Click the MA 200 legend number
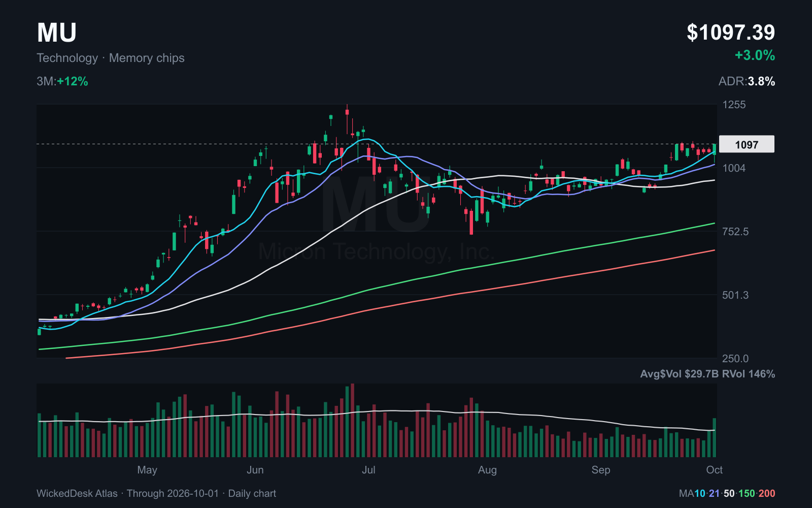Screen dimensions: 812x508 [x=767, y=493]
